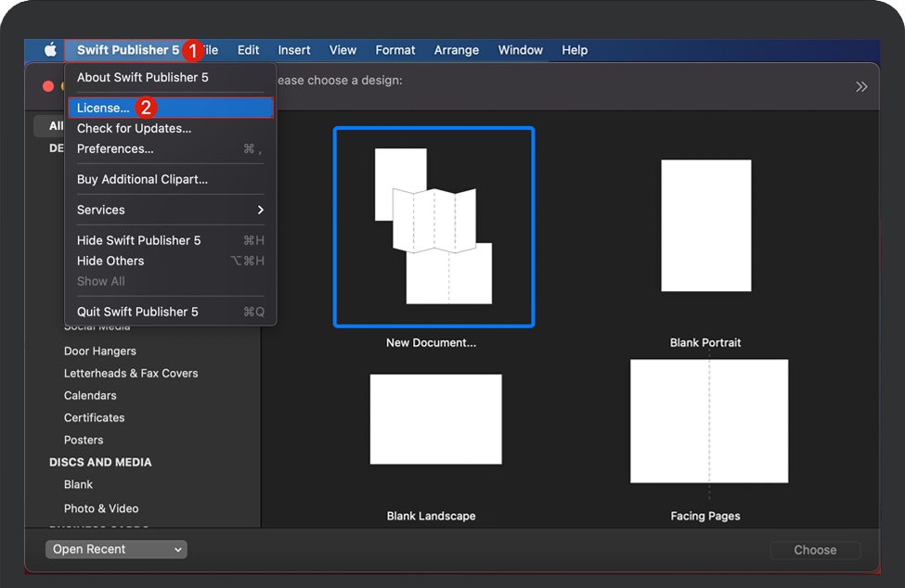Screen dimensions: 905x588
Task: Open the Apple menu
Action: click(x=50, y=50)
